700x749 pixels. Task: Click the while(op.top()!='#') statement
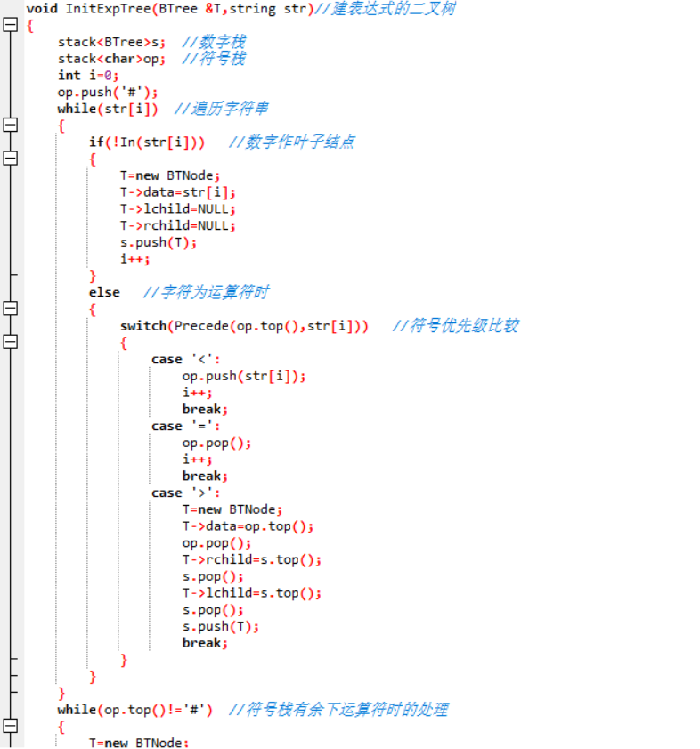(134, 711)
